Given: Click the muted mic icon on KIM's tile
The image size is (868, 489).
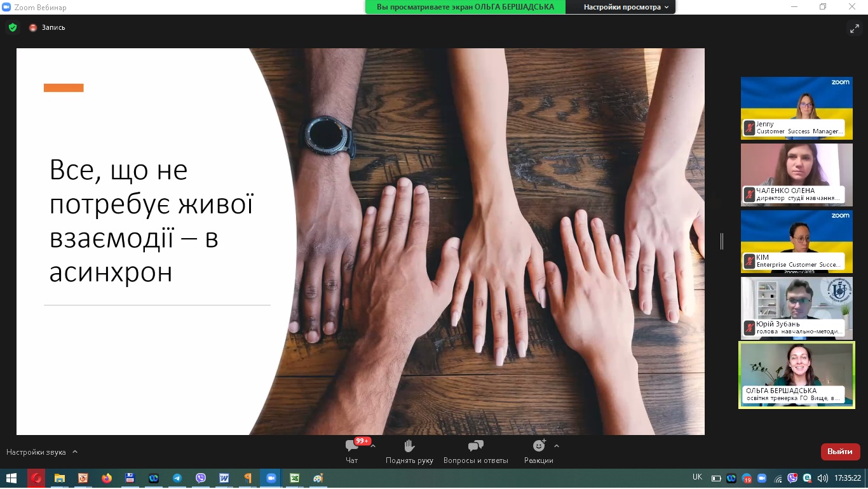Looking at the screenshot, I should click(x=750, y=261).
